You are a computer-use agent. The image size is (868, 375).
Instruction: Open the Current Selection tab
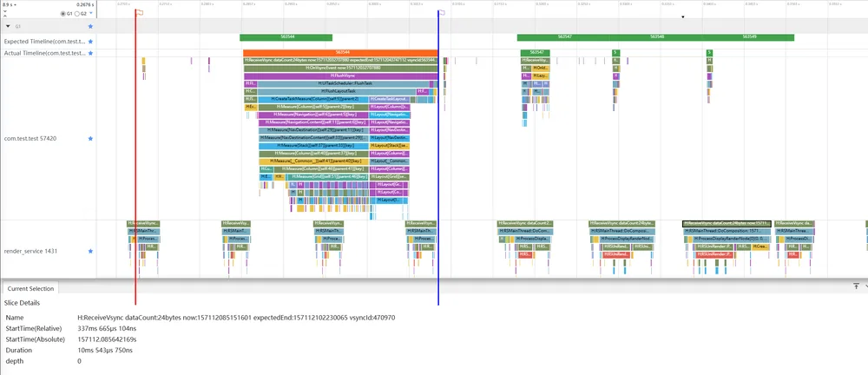(30, 288)
